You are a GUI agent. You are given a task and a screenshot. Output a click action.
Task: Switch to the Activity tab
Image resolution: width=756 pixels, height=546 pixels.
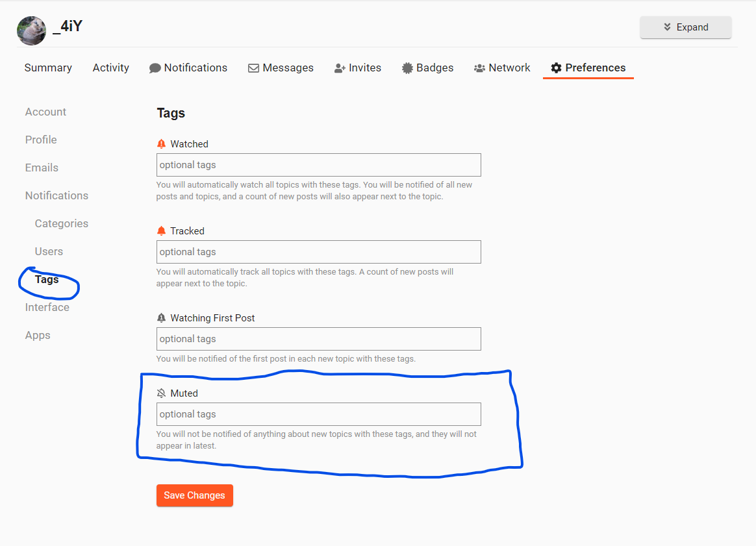[111, 68]
